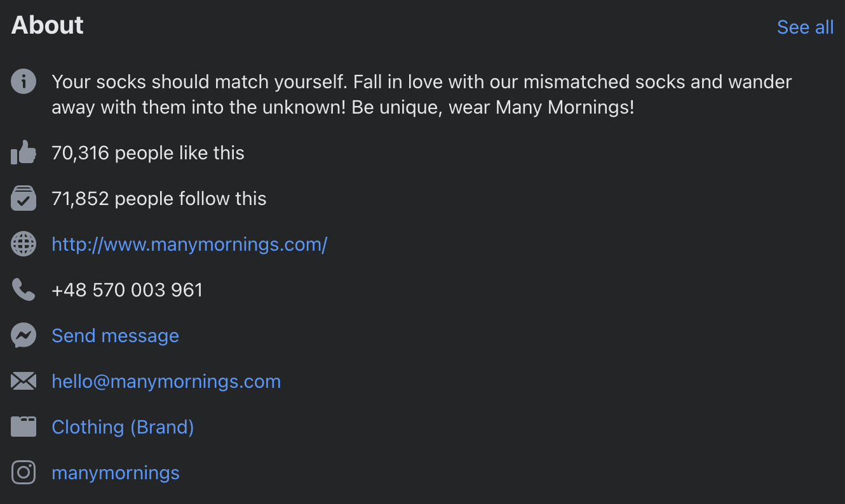The width and height of the screenshot is (845, 504).
Task: Click the Messenger chat bubble icon
Action: tap(24, 336)
